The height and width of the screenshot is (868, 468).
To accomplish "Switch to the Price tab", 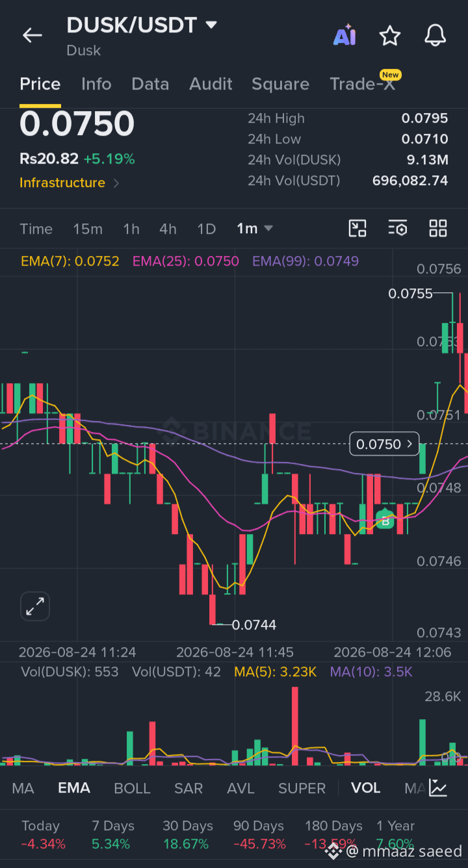I will click(x=40, y=84).
